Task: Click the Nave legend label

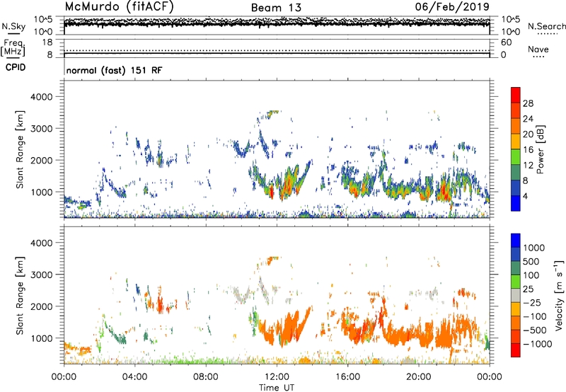Action: (538, 49)
